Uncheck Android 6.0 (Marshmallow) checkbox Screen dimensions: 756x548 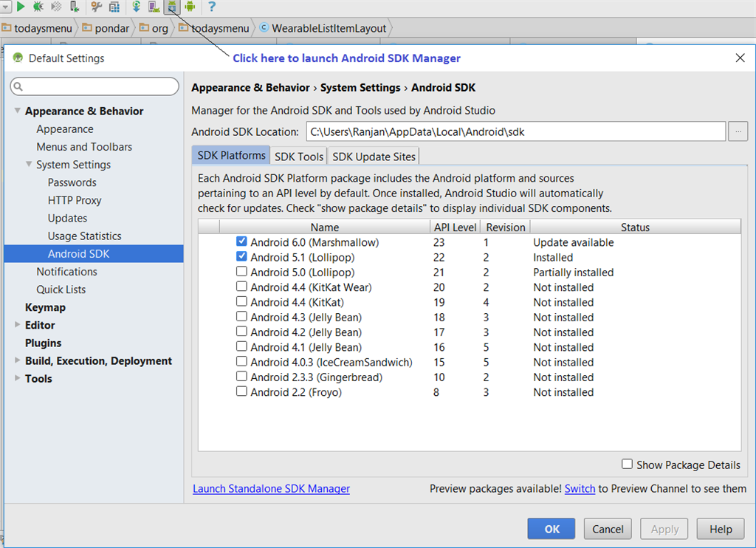241,242
